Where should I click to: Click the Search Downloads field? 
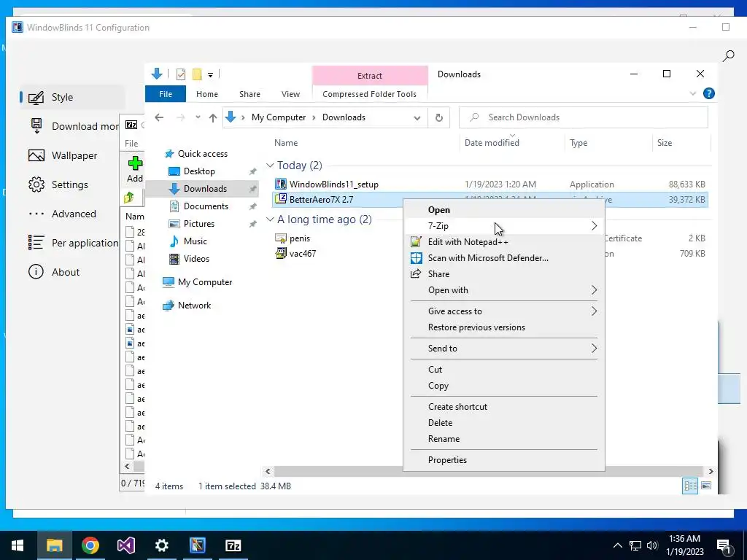583,117
